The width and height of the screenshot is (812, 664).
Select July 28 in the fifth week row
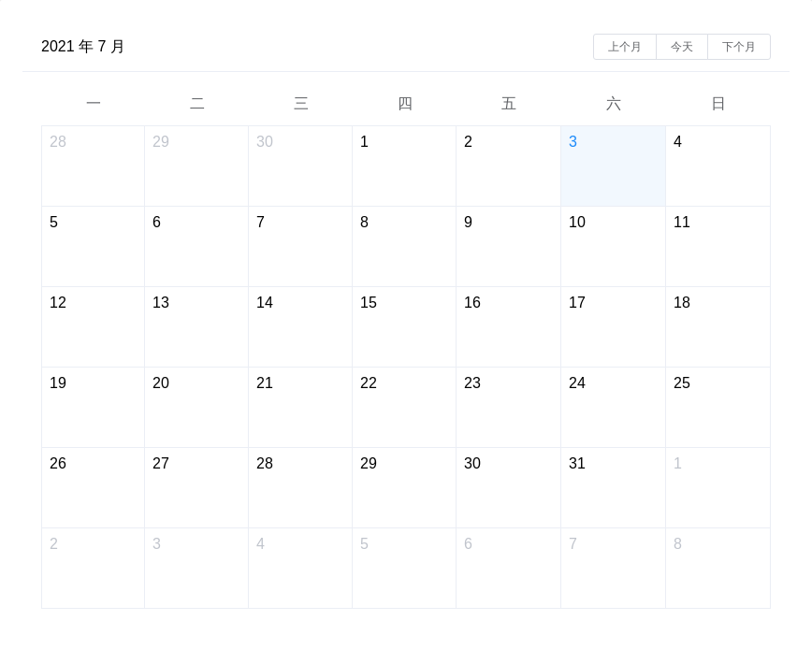(x=300, y=488)
